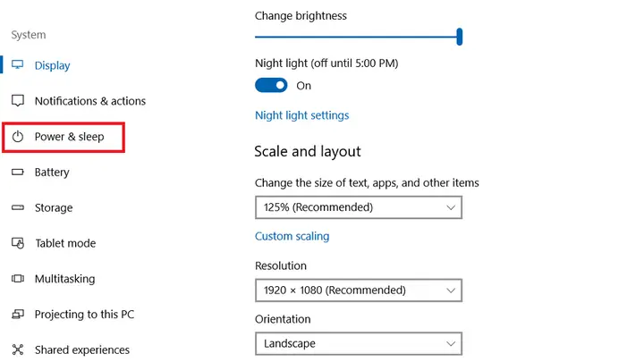Click the Scale and layout heading

point(307,151)
